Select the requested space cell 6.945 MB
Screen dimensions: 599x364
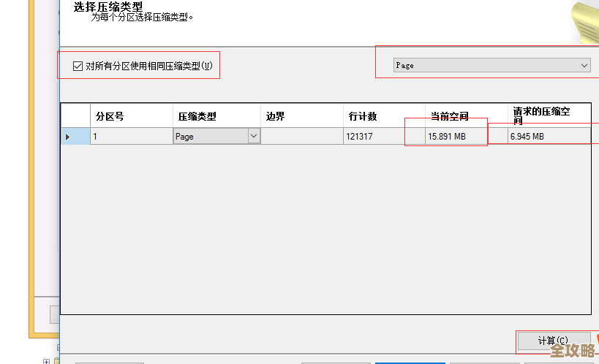pos(549,137)
